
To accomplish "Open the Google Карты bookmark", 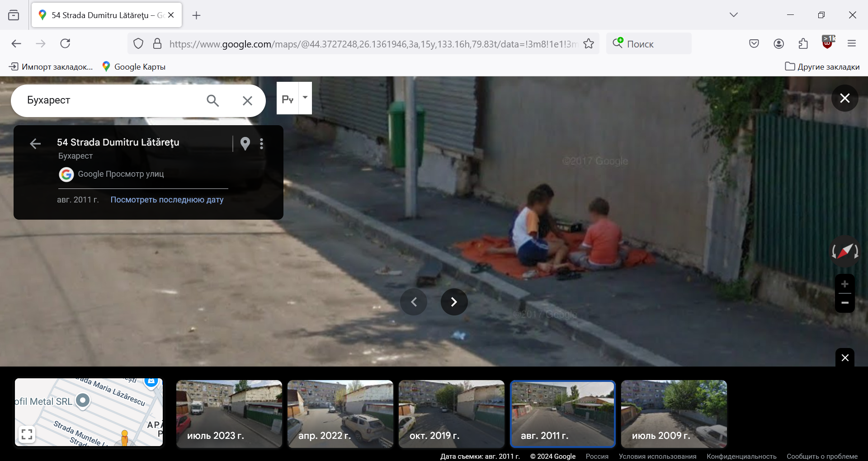I will [x=134, y=67].
